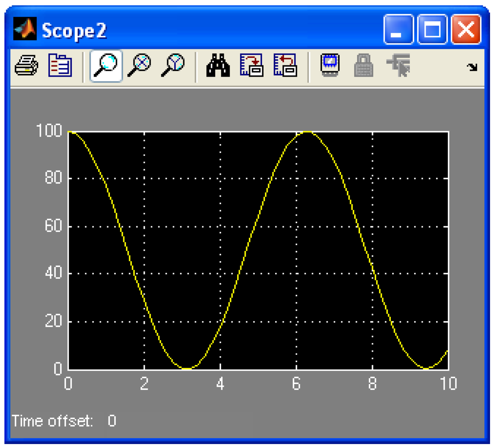
Task: Toggle the Zoom magnifier tool
Action: (x=106, y=66)
